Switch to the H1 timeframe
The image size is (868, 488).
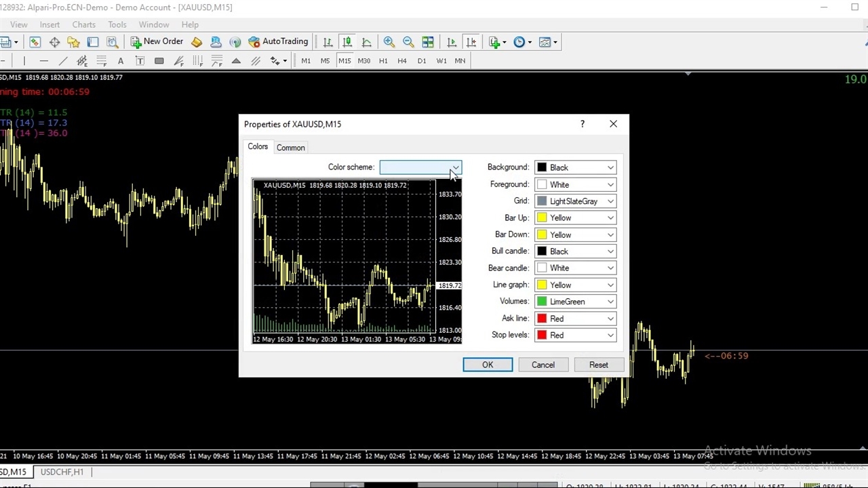(x=383, y=61)
